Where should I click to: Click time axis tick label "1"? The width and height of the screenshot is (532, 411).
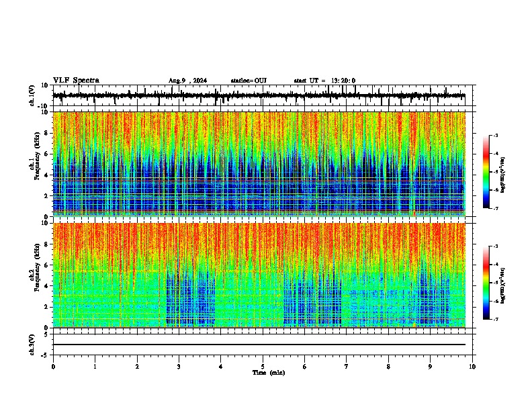(95, 367)
